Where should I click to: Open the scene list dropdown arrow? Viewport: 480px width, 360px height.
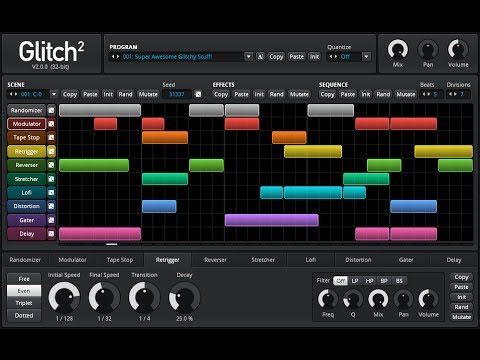click(x=54, y=94)
